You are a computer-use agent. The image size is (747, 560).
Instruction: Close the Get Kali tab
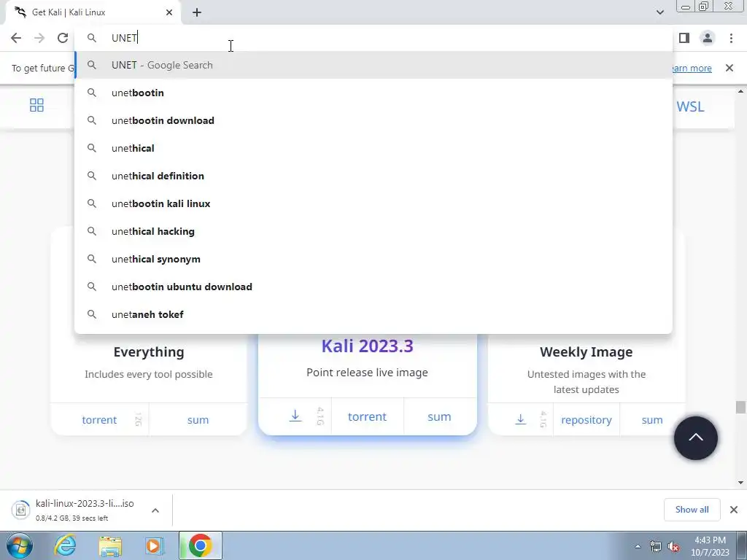click(x=169, y=12)
